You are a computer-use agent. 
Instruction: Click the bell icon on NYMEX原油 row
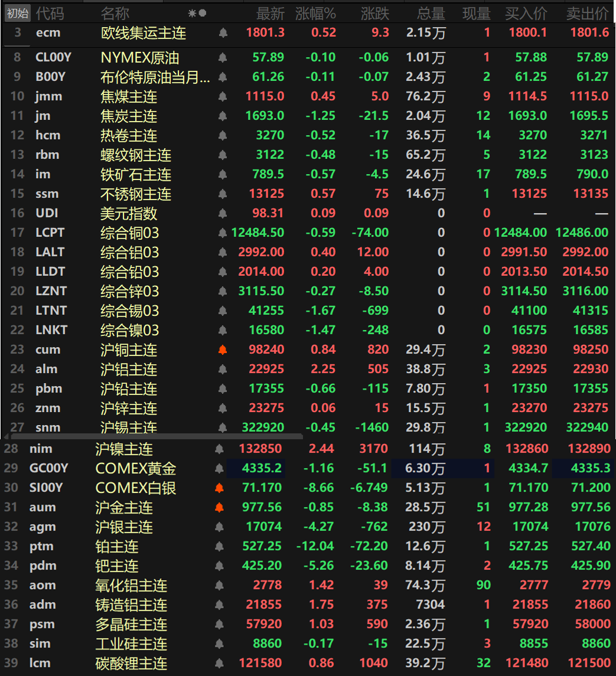[223, 58]
